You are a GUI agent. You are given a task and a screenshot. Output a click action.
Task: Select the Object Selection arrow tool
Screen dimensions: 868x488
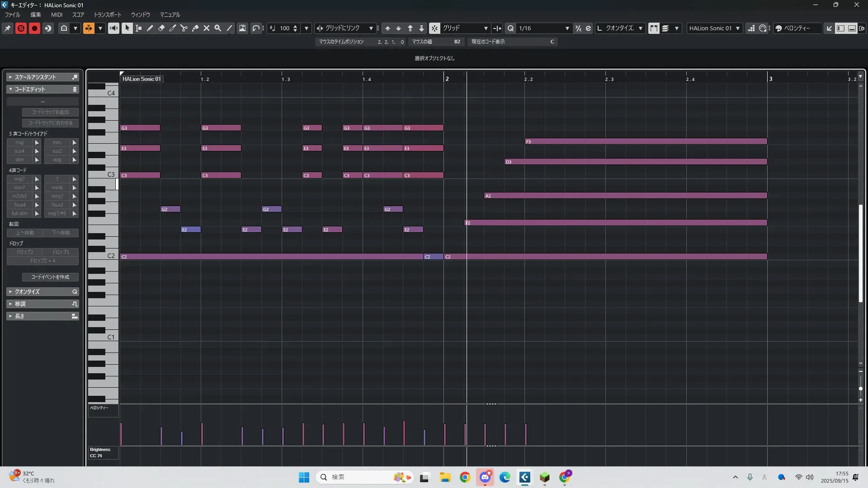click(x=127, y=28)
